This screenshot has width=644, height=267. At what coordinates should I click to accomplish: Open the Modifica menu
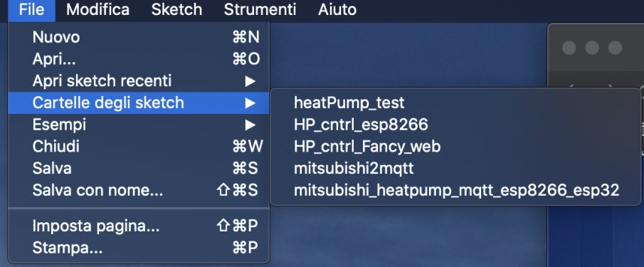(97, 10)
